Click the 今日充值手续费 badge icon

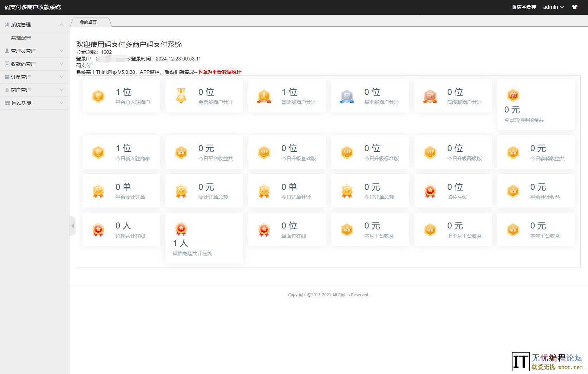pos(513,95)
